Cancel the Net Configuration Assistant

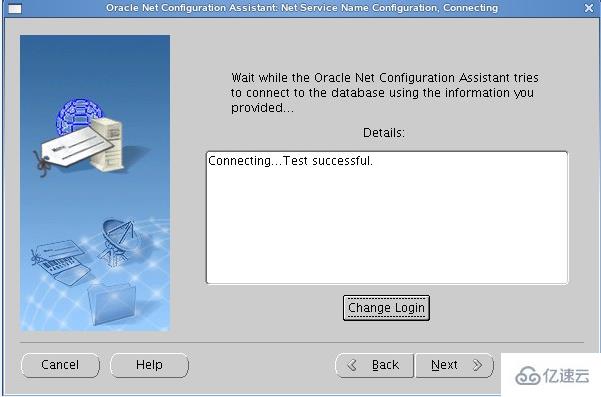click(60, 365)
